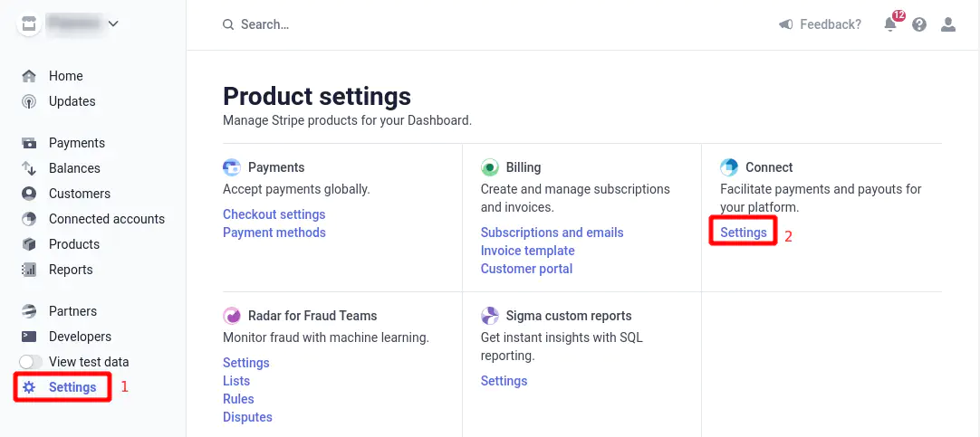This screenshot has height=437, width=980.
Task: Go to Connected accounts in sidebar
Action: pos(106,219)
